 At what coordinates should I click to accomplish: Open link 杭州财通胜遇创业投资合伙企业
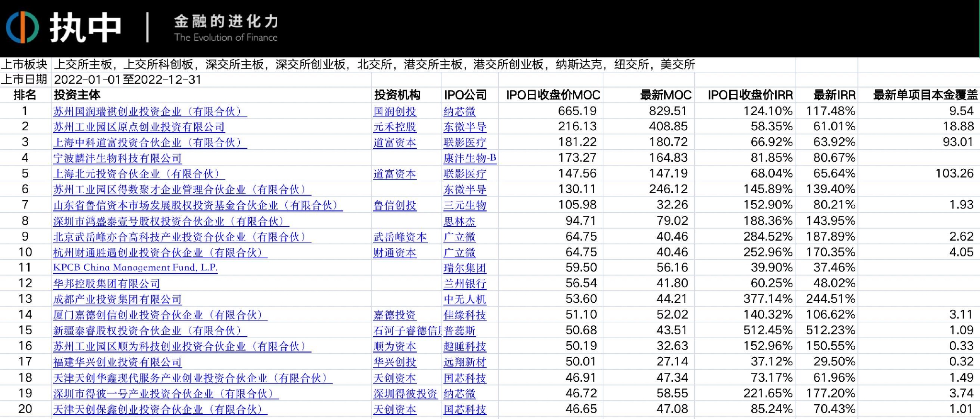160,253
